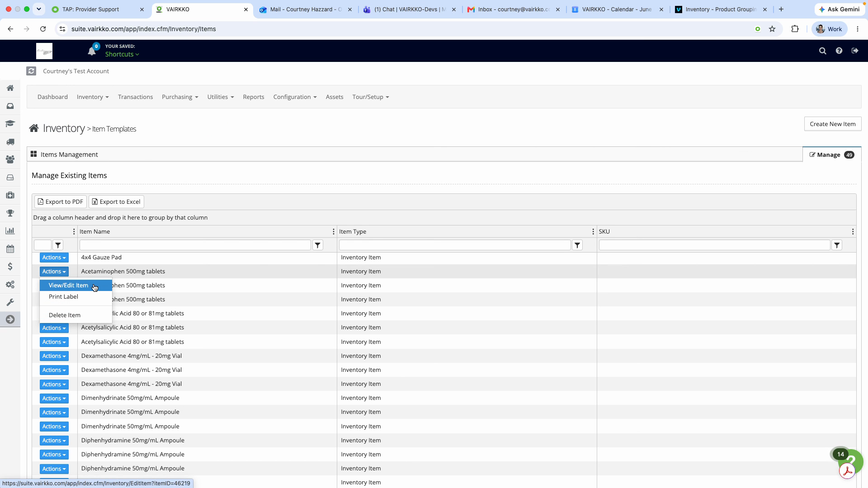Click the Item Name filter funnel icon
868x488 pixels.
[318, 245]
